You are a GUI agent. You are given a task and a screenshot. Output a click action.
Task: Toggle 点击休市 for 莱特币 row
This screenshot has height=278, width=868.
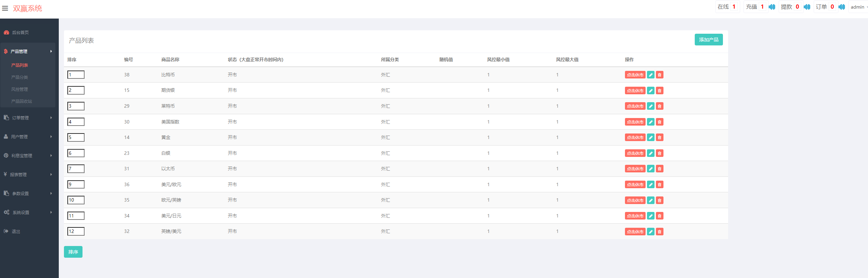coord(635,106)
